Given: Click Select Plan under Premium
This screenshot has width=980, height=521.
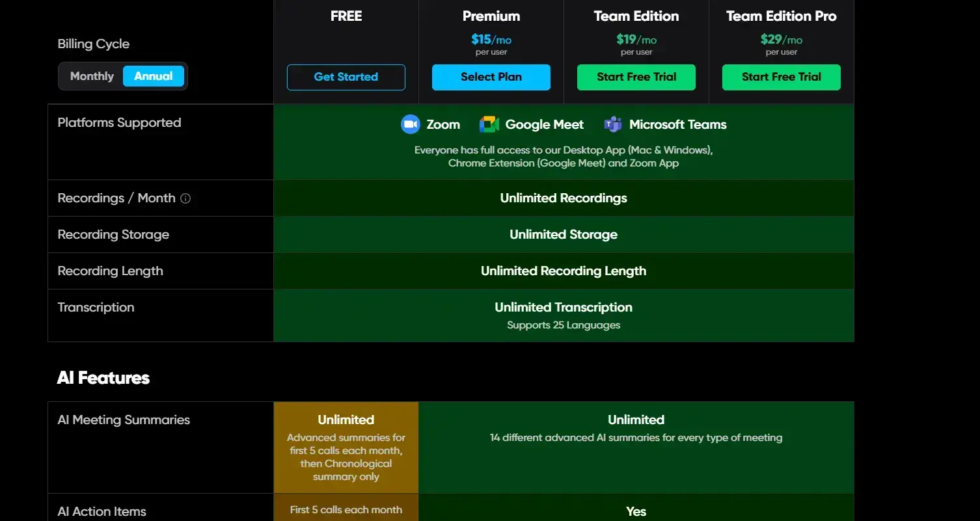Looking at the screenshot, I should [491, 77].
